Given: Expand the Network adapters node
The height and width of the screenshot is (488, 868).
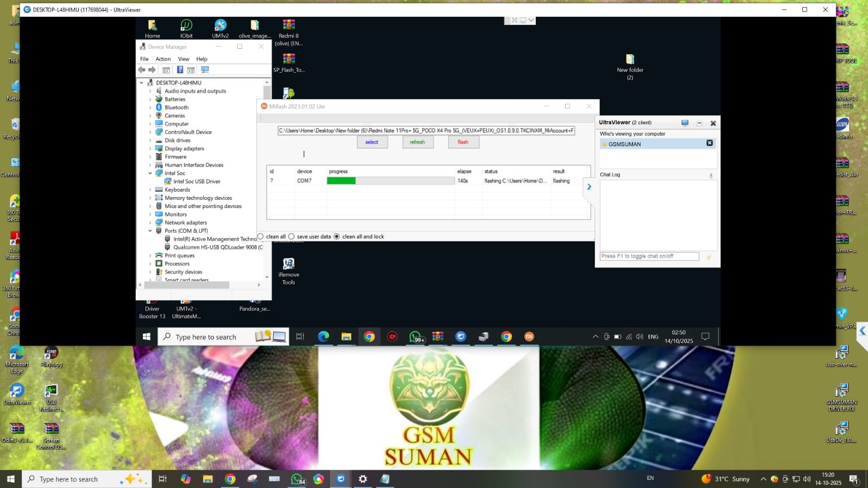Looking at the screenshot, I should click(x=150, y=223).
